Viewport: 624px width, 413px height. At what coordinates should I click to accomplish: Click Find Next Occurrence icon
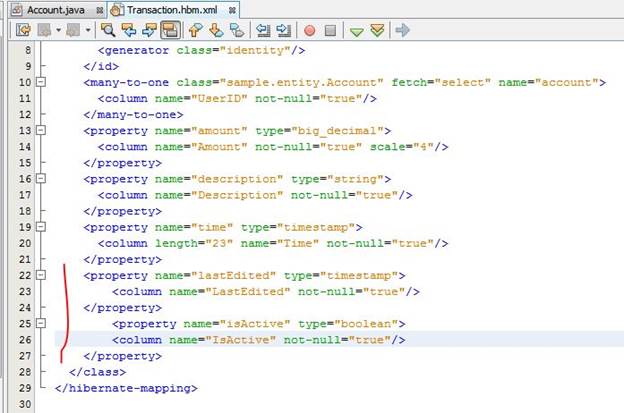149,30
